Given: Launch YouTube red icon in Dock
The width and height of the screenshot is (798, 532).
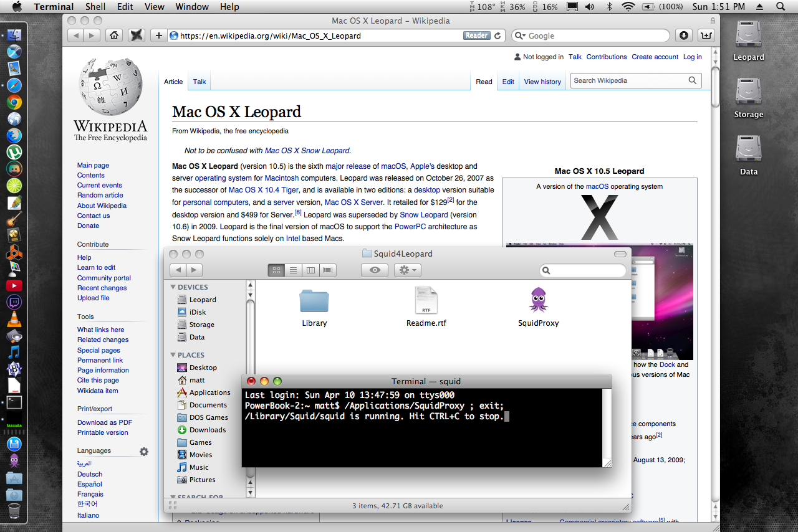Looking at the screenshot, I should (14, 285).
